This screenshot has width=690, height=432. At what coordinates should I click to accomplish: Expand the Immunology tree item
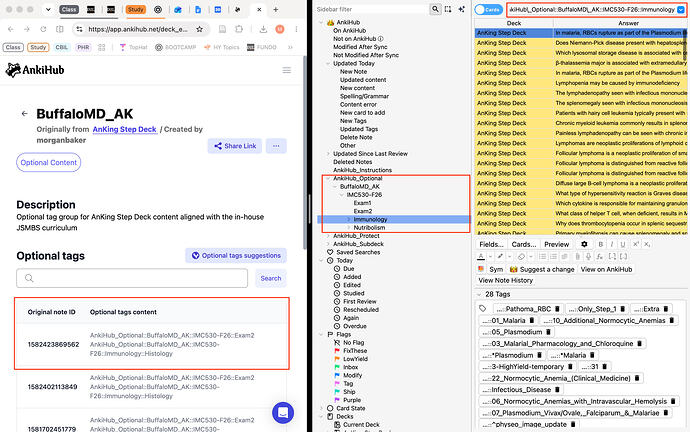point(349,219)
